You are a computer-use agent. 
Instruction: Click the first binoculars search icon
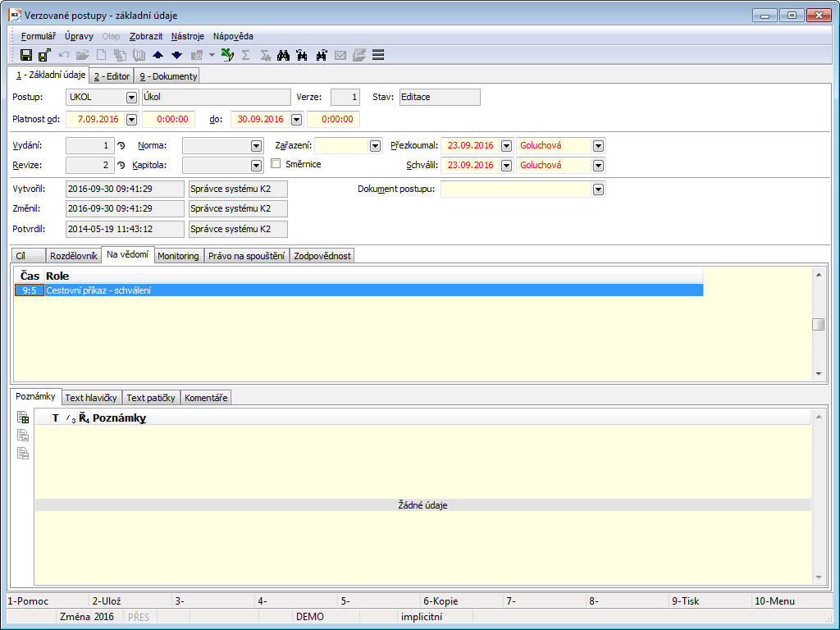coord(284,55)
